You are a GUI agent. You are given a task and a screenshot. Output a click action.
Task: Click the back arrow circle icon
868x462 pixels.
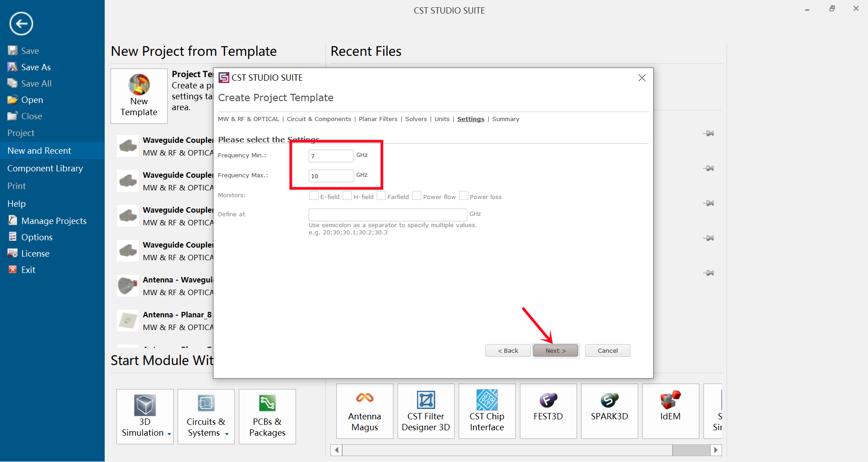pos(21,24)
